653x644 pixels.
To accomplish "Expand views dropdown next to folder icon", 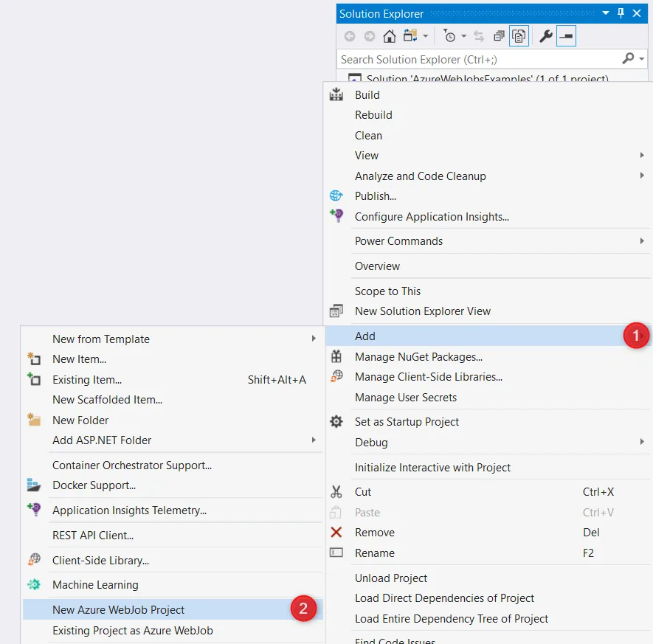I will [425, 36].
